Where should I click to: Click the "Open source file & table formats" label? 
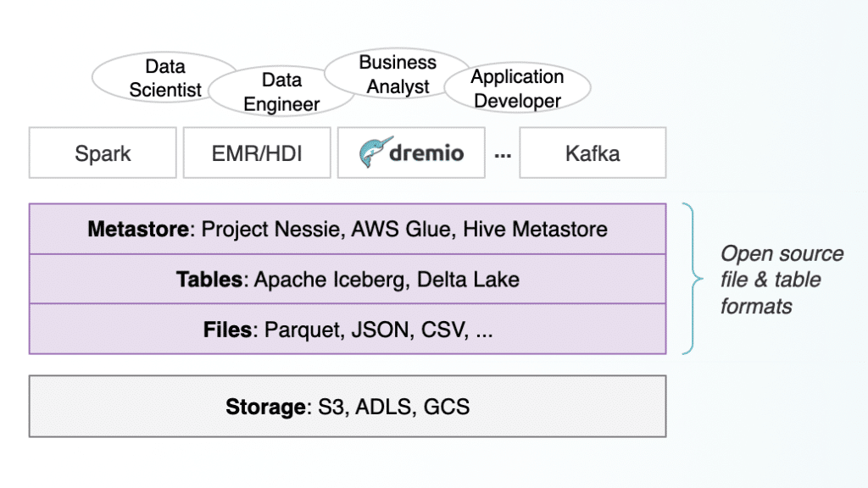point(782,280)
